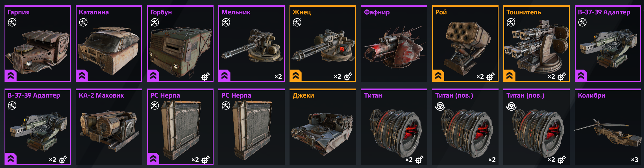The height and width of the screenshot is (168, 644).
Task: Open the Джеки cabin card
Action: (x=323, y=127)
